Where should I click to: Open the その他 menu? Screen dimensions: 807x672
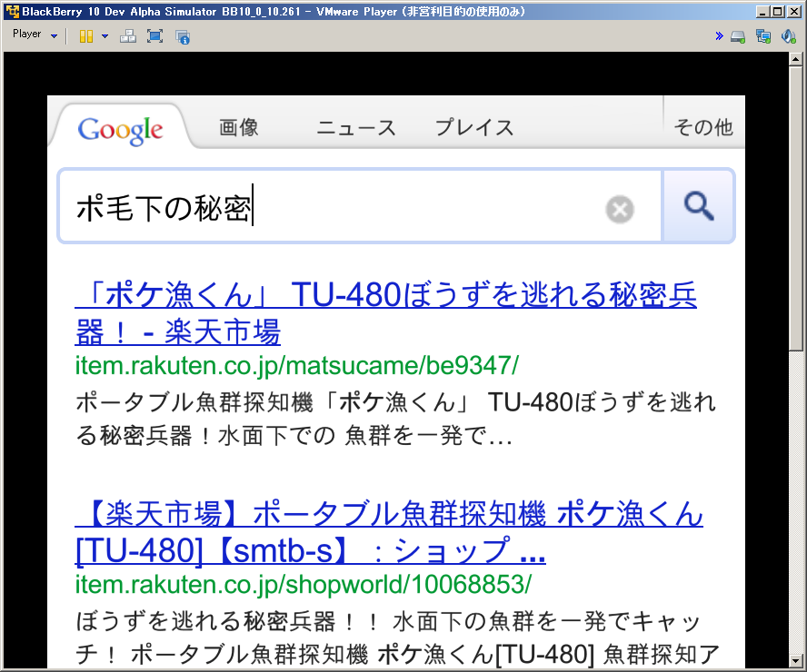point(703,127)
